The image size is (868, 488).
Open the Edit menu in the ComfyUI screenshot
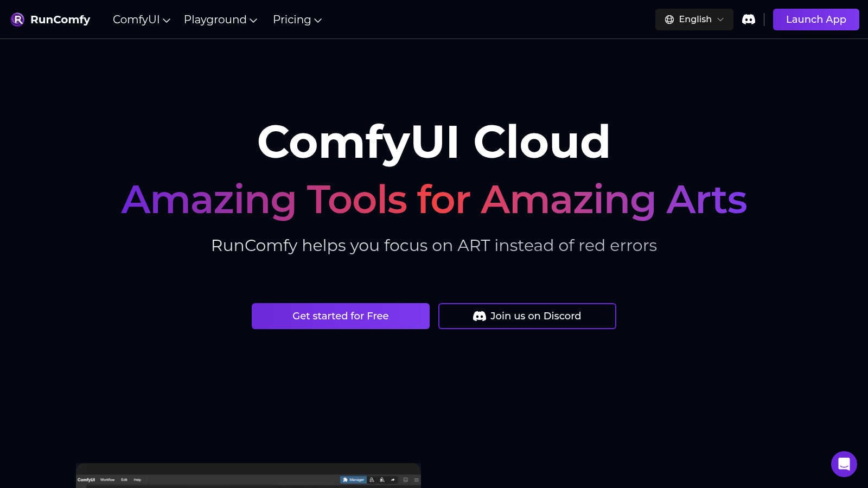124,480
